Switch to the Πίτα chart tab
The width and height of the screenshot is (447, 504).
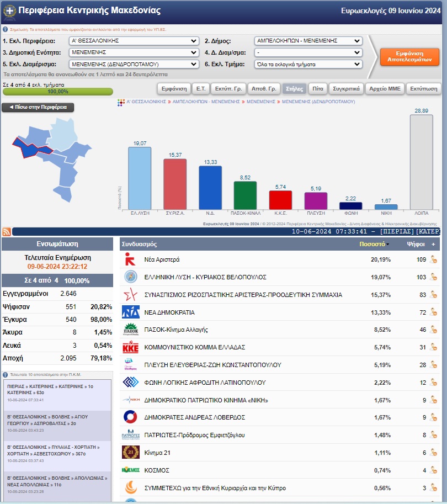318,89
